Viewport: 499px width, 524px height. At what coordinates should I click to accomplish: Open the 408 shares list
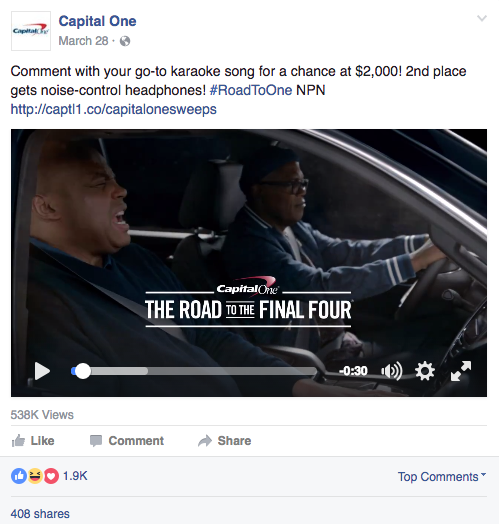(x=40, y=514)
